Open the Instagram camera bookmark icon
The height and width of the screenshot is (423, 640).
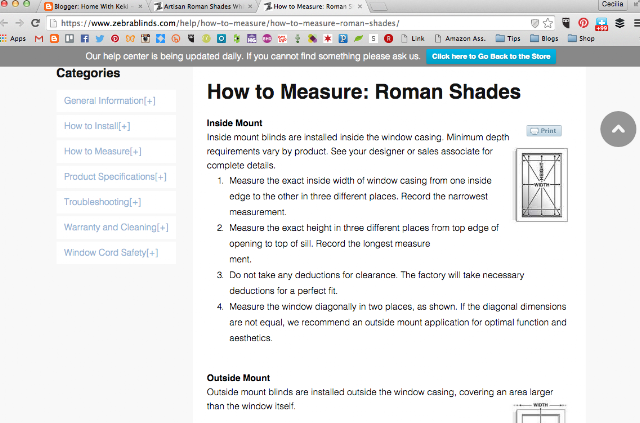[145, 38]
